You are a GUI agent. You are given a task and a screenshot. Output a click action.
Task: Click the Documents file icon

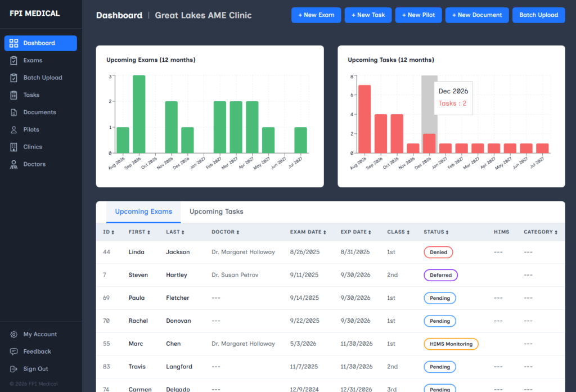[13, 112]
